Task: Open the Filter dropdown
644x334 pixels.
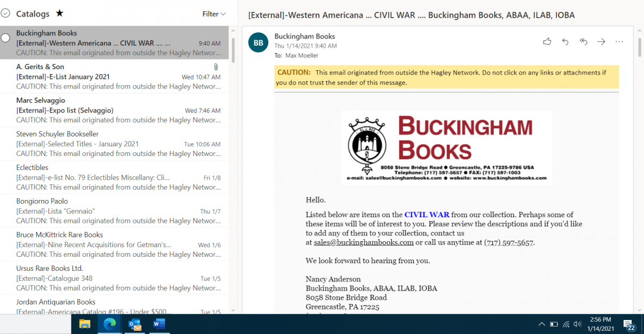Action: (x=214, y=14)
